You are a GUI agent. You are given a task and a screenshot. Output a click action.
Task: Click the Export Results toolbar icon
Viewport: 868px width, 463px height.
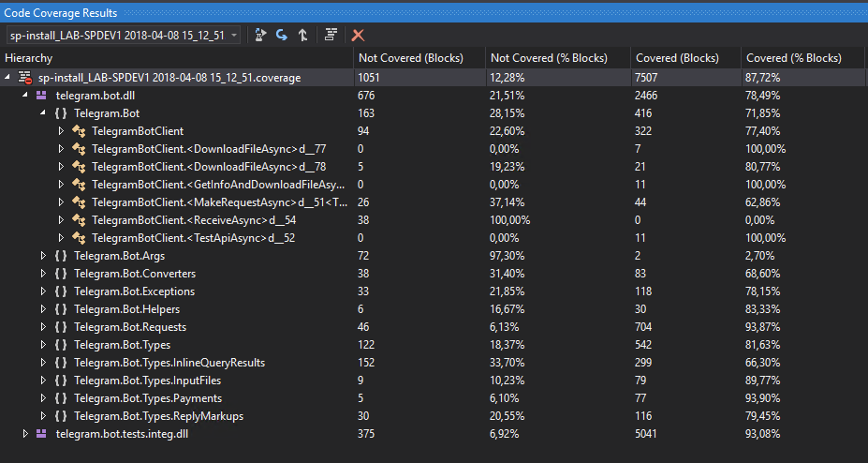260,35
